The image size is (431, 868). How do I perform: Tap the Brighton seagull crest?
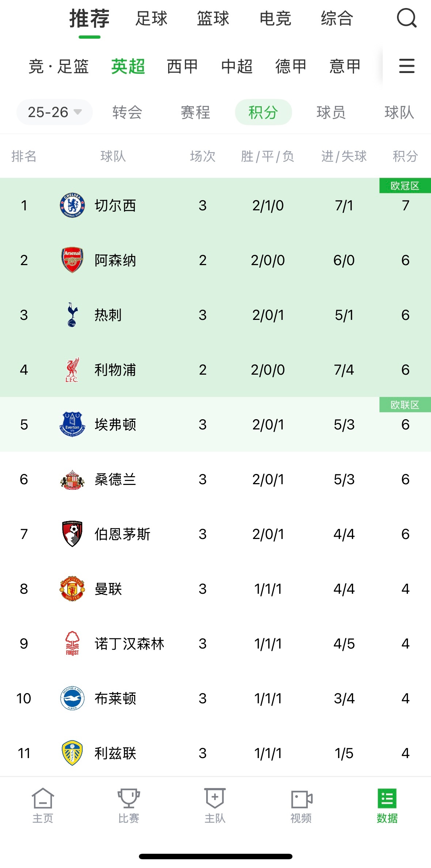[x=72, y=698]
